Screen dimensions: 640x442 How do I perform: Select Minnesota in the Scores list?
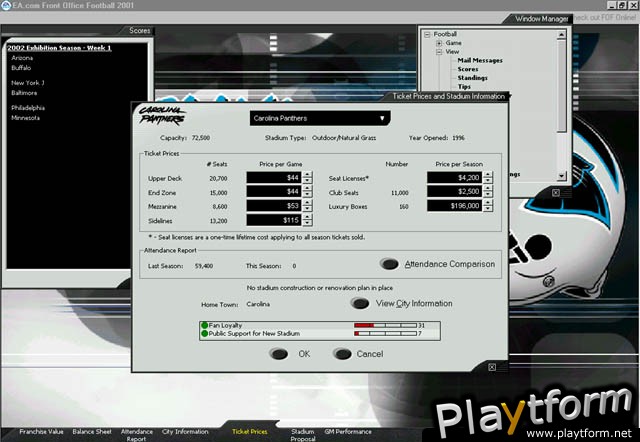click(x=26, y=118)
